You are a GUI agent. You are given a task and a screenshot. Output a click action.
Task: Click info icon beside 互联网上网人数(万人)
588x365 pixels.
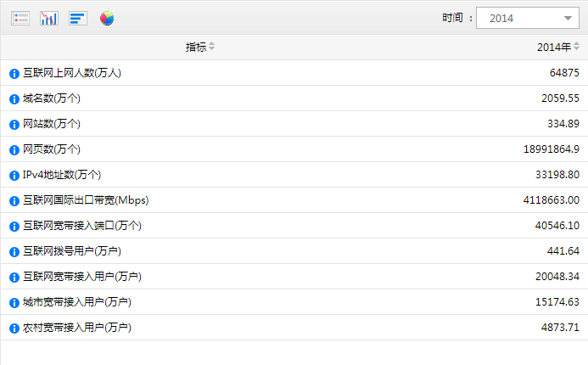point(14,74)
